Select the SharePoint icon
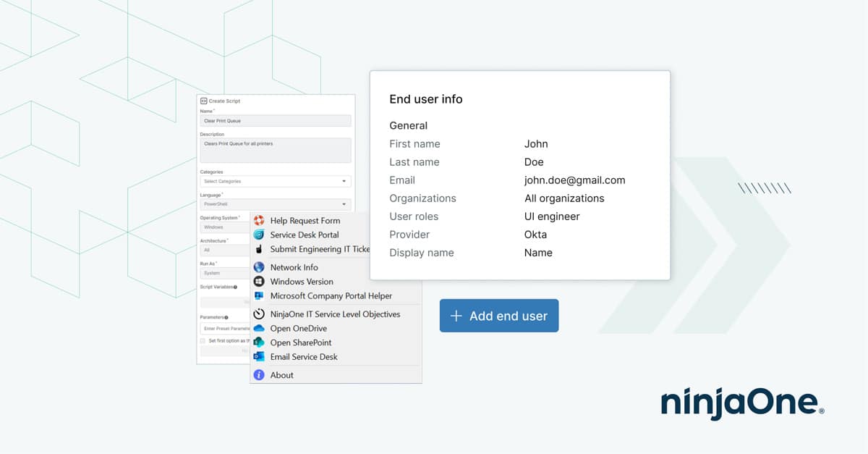 click(x=258, y=342)
